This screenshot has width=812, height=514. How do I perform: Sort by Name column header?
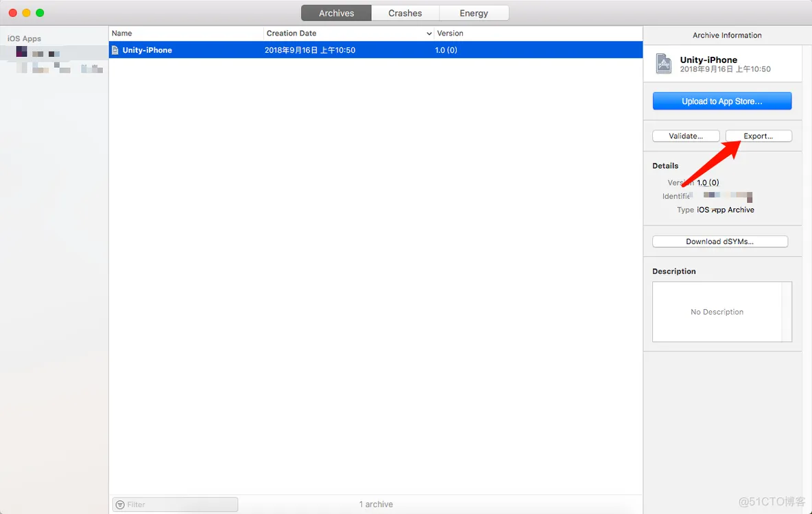187,33
